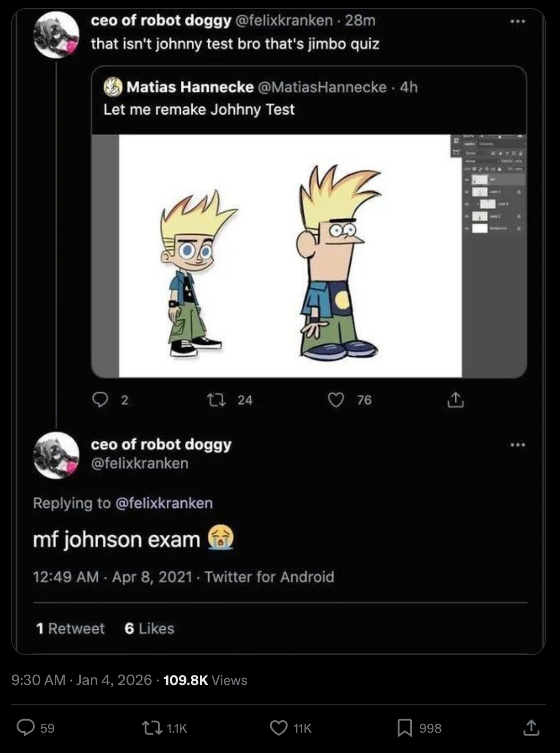Like the tweet with 11K likes
Viewport: 560px width, 753px height.
pos(279,727)
